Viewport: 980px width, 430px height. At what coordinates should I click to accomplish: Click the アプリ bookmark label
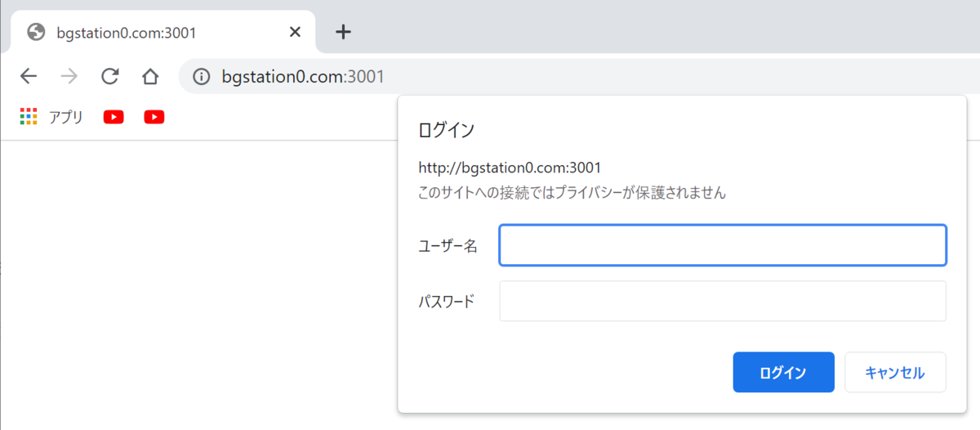point(66,117)
